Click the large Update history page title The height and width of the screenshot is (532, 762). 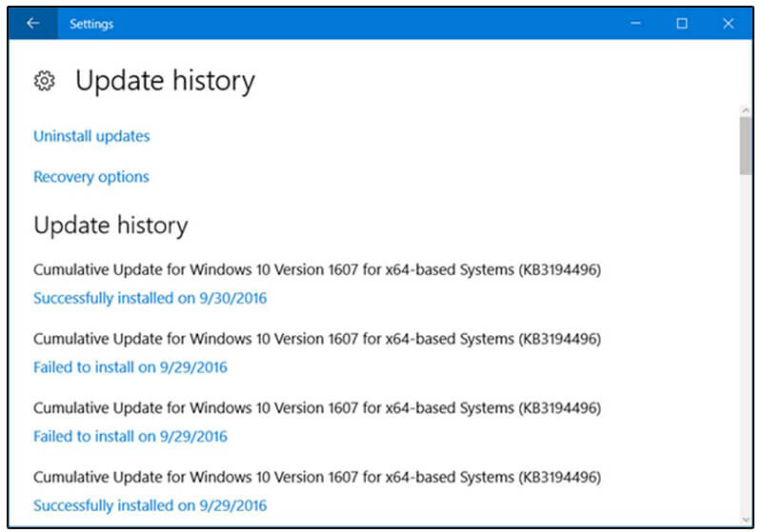pos(165,81)
